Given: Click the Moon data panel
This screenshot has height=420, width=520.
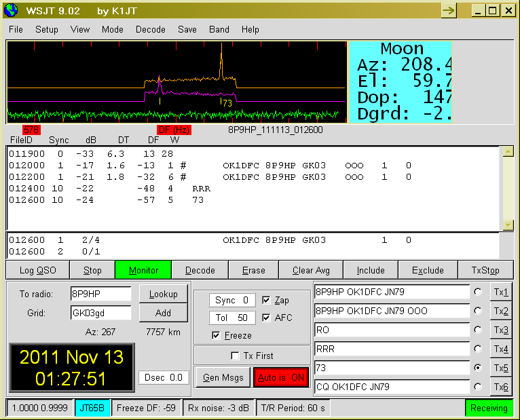Looking at the screenshot, I should point(401,81).
